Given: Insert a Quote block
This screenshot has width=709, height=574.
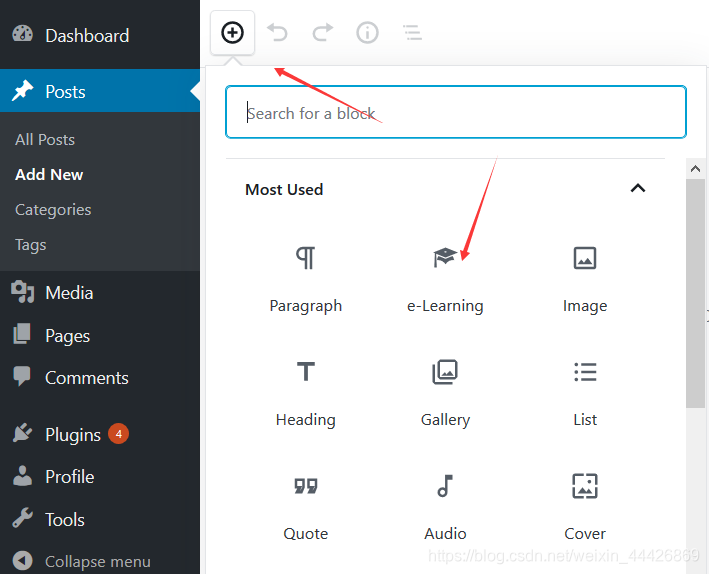Looking at the screenshot, I should pyautogui.click(x=306, y=508).
